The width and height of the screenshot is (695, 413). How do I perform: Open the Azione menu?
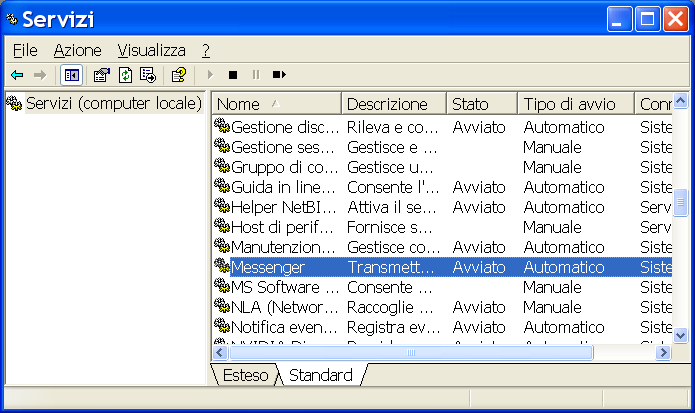tap(78, 49)
